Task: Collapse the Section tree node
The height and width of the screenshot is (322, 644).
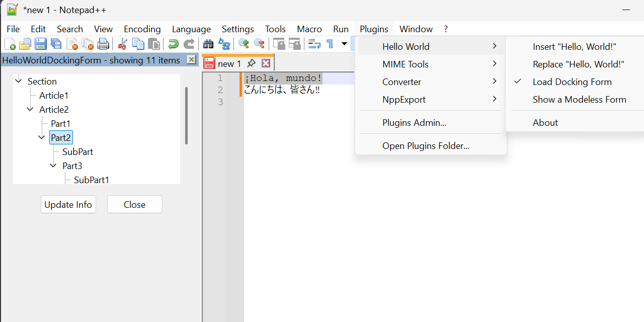Action: pyautogui.click(x=19, y=80)
